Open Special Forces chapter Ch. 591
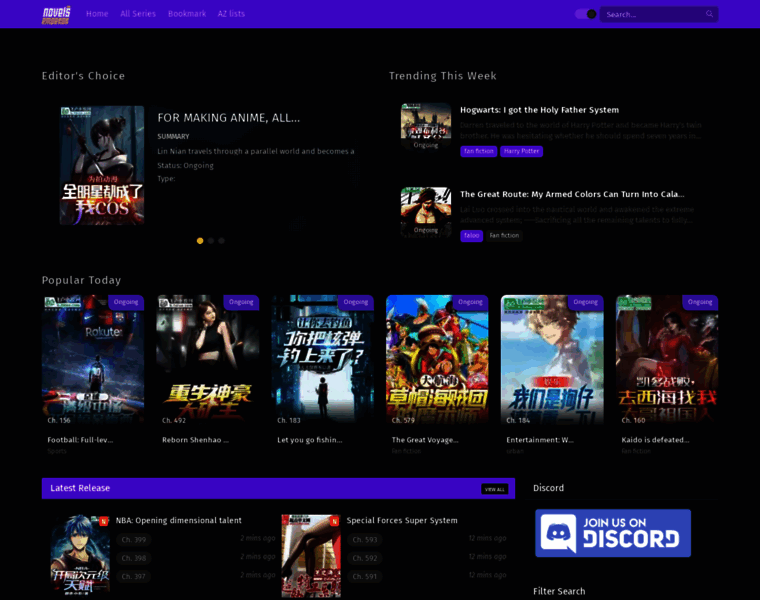This screenshot has height=600, width=760. click(364, 577)
